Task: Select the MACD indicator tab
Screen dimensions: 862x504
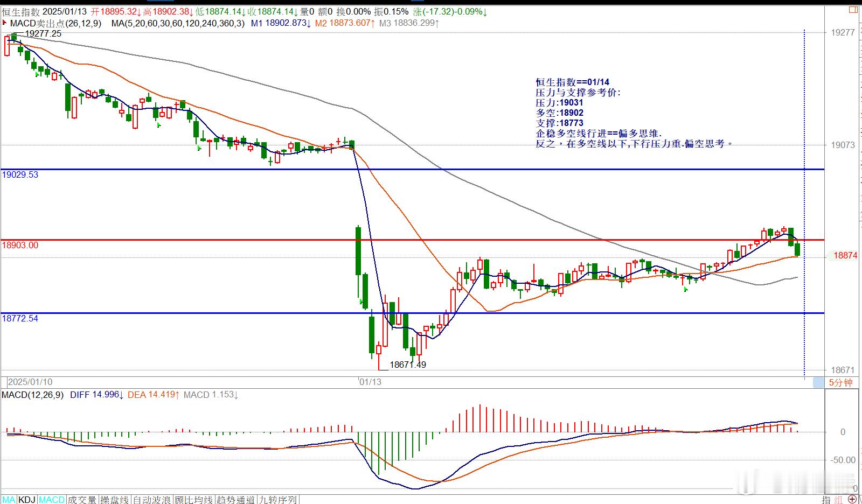Action: 52,500
